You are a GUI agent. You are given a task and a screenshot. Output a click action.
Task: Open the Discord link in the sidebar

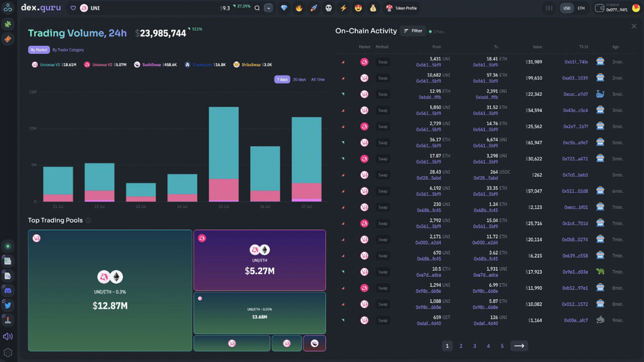click(8, 290)
